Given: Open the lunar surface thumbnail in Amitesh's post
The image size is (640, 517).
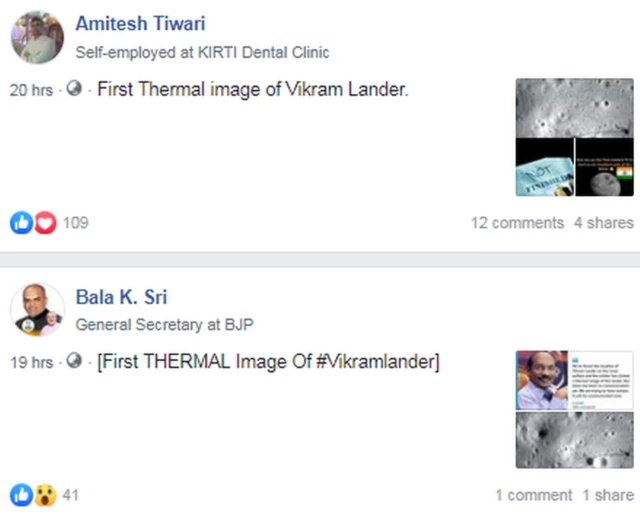Looking at the screenshot, I should coord(575,108).
